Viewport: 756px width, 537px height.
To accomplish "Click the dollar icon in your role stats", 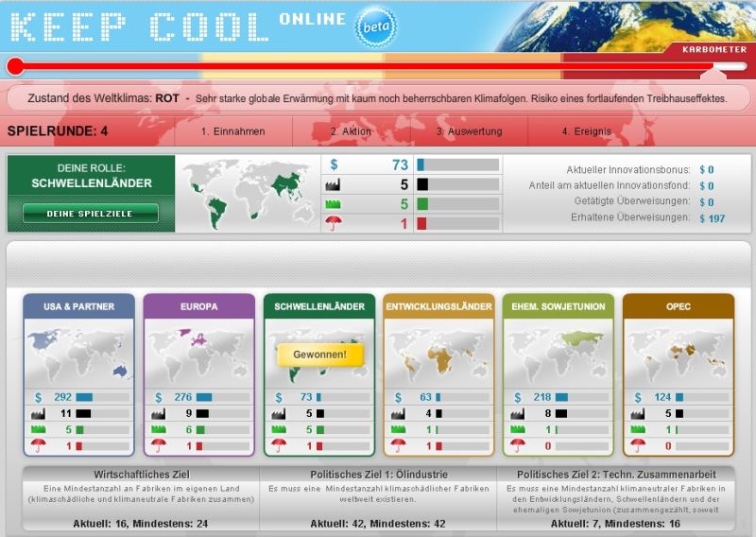I will point(334,165).
